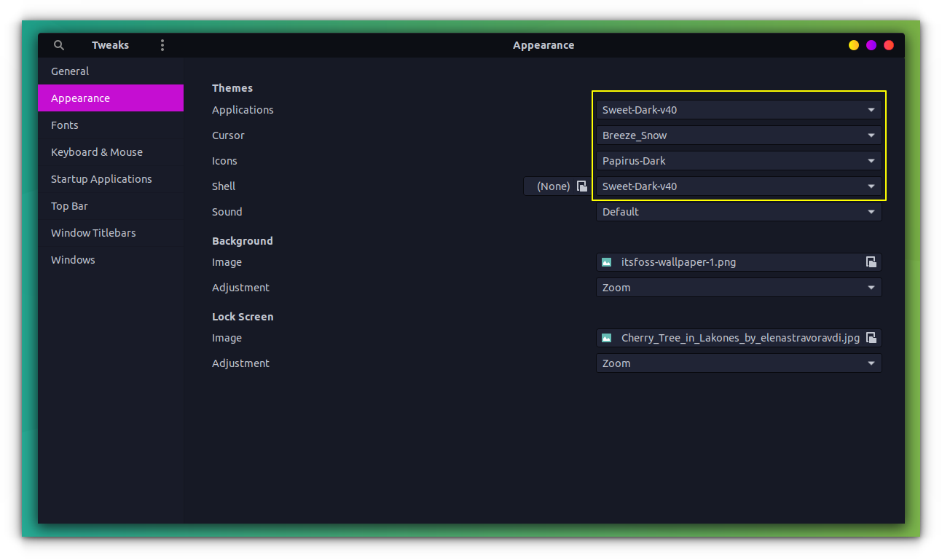Viewport: 942px width, 560px height.
Task: Click the (None) Shell theme button
Action: tap(554, 186)
